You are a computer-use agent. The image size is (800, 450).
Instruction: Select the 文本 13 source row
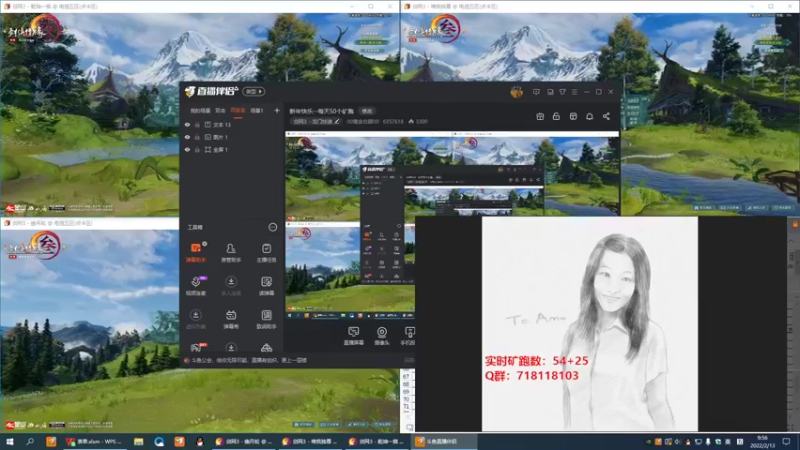click(x=232, y=124)
